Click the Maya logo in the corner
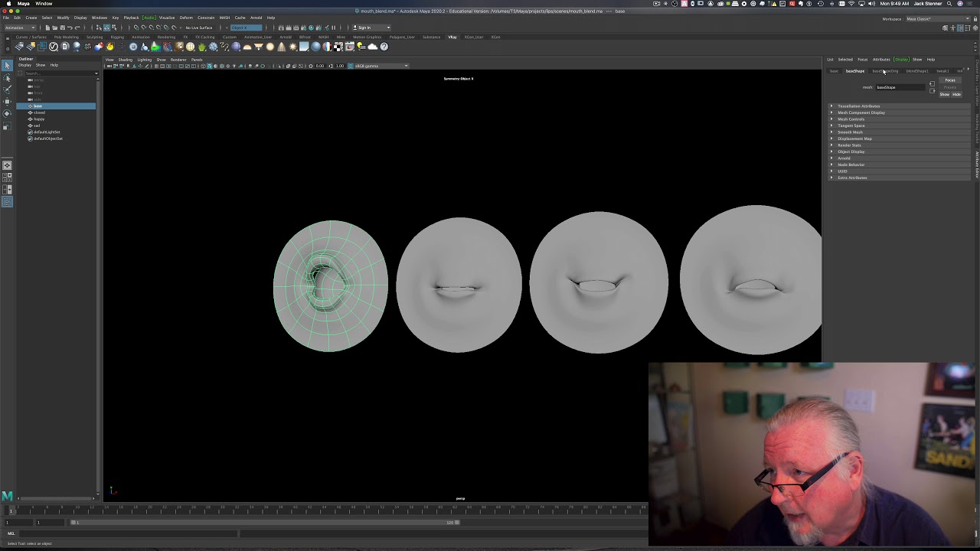This screenshot has width=980, height=551. coord(7,496)
